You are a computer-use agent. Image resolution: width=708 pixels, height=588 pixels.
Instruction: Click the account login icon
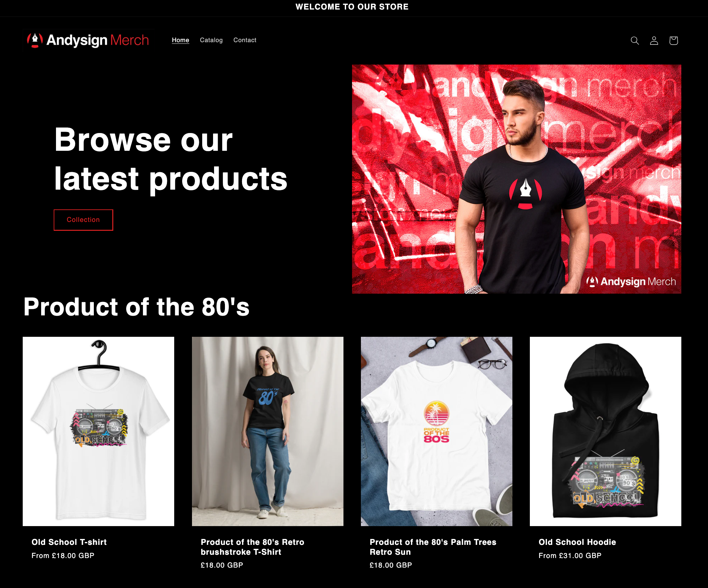pyautogui.click(x=654, y=40)
